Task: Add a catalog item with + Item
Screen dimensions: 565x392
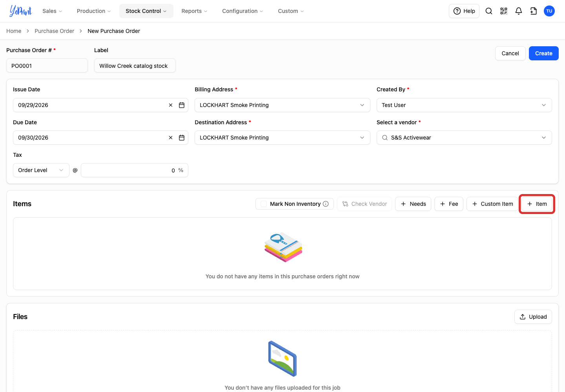Action: [537, 204]
